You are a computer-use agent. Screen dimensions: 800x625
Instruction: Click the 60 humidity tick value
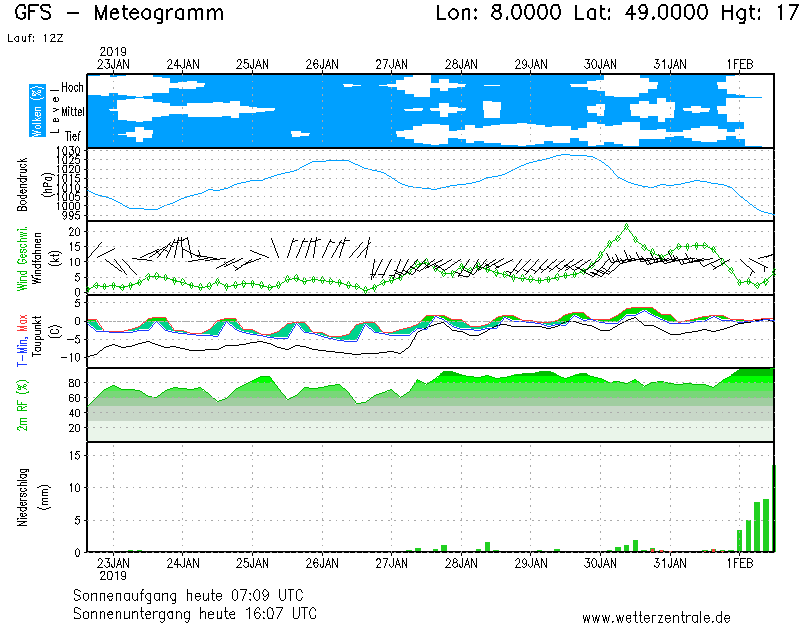pos(74,398)
